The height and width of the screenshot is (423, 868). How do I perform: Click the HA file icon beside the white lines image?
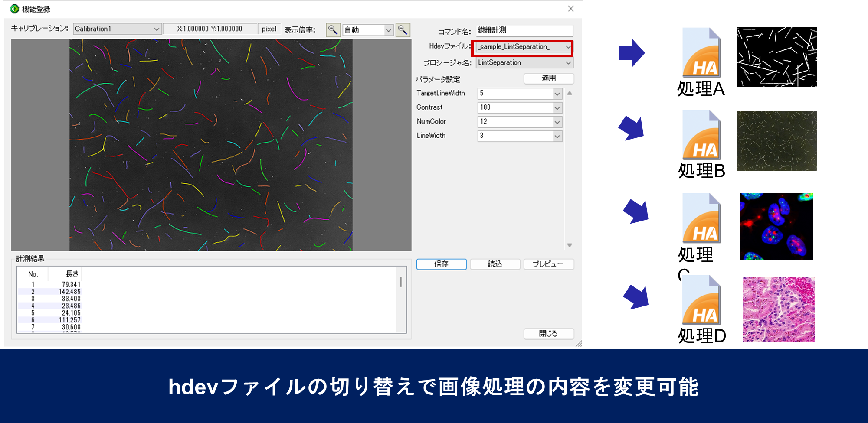pos(701,53)
